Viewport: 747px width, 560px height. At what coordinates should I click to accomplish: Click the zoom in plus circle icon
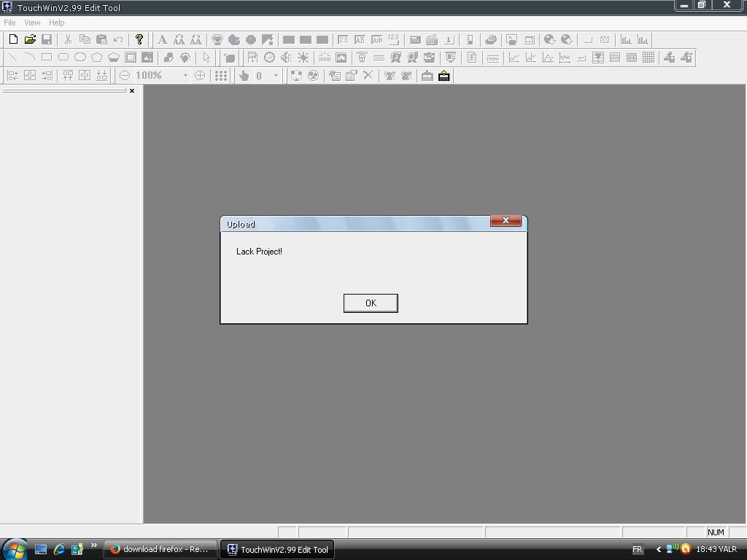point(200,75)
